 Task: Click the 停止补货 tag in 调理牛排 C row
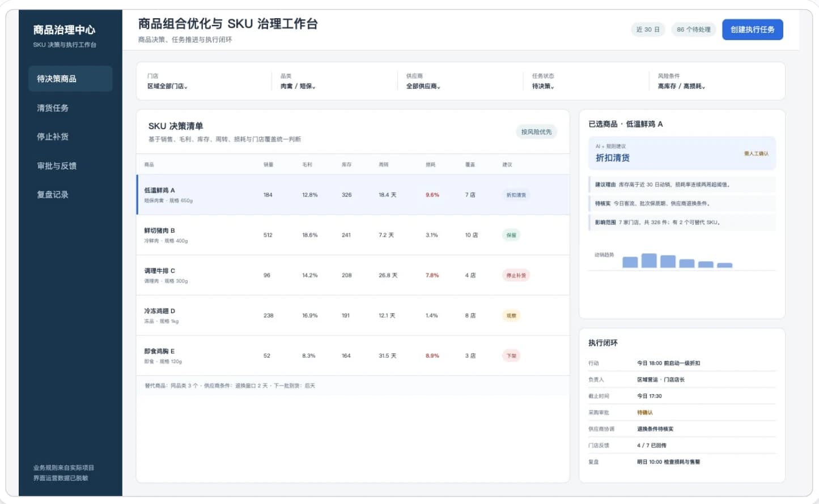coord(516,275)
